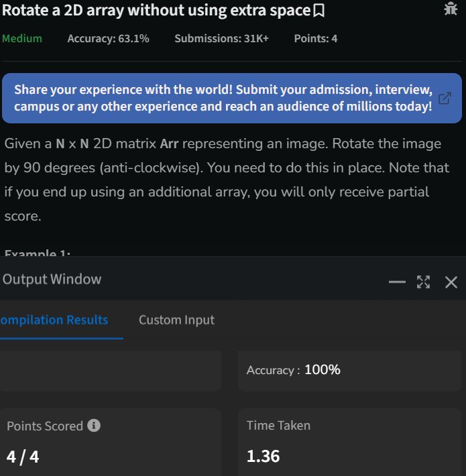Click the Accuracy: 63.1% statistic
This screenshot has height=476, width=466.
pos(108,38)
